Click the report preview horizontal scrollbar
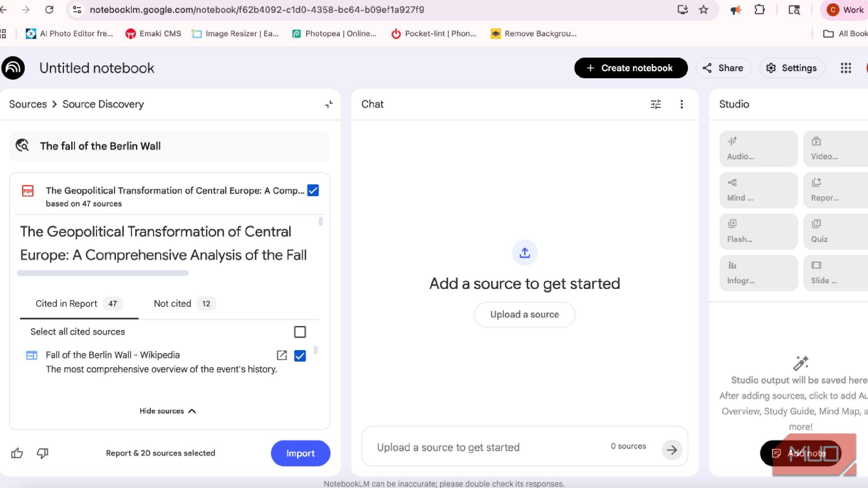This screenshot has height=488, width=868. click(103, 273)
